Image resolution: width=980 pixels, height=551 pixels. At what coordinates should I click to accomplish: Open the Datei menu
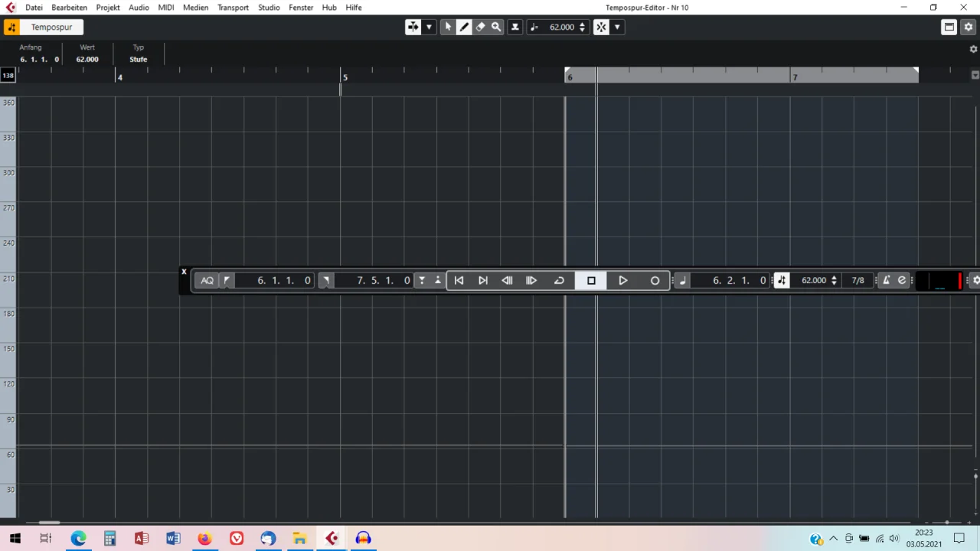[x=34, y=7]
